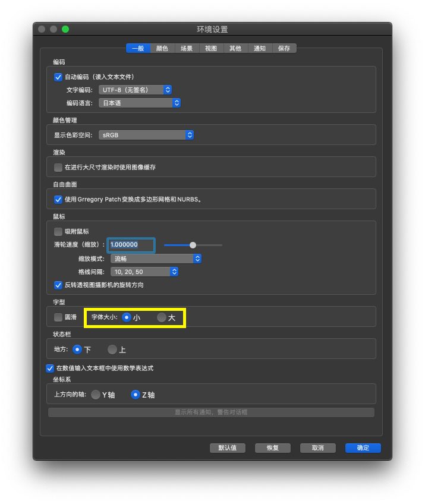Screen dimensions: 425x504
Task: Switch to the 视图 tab
Action: [x=211, y=48]
